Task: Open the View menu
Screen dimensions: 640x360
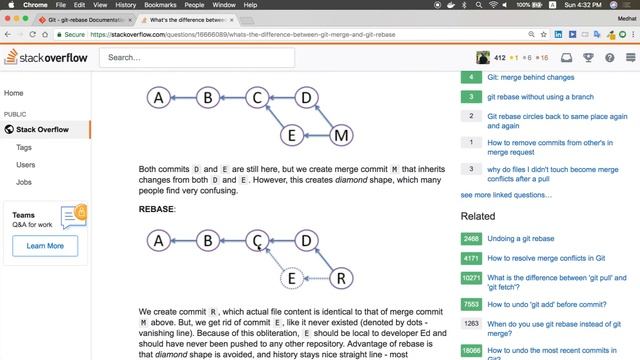Action: (x=100, y=5)
